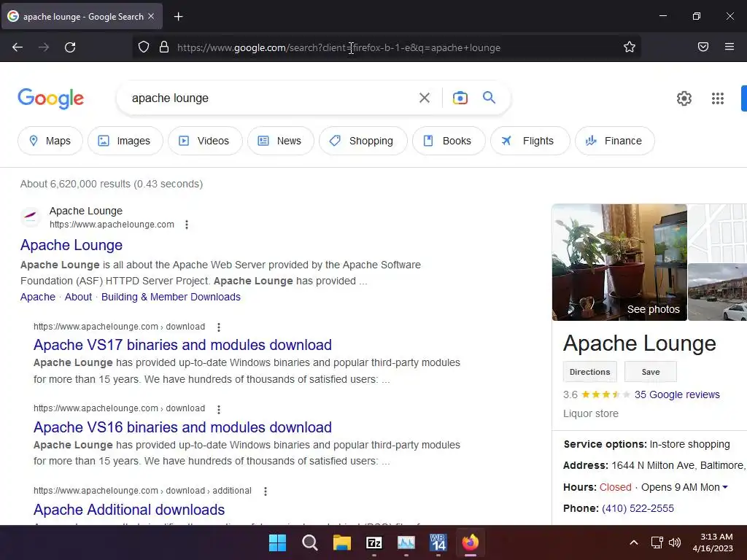Screen dimensions: 747x560
Task: Open the Windows Start menu
Action: pyautogui.click(x=277, y=542)
